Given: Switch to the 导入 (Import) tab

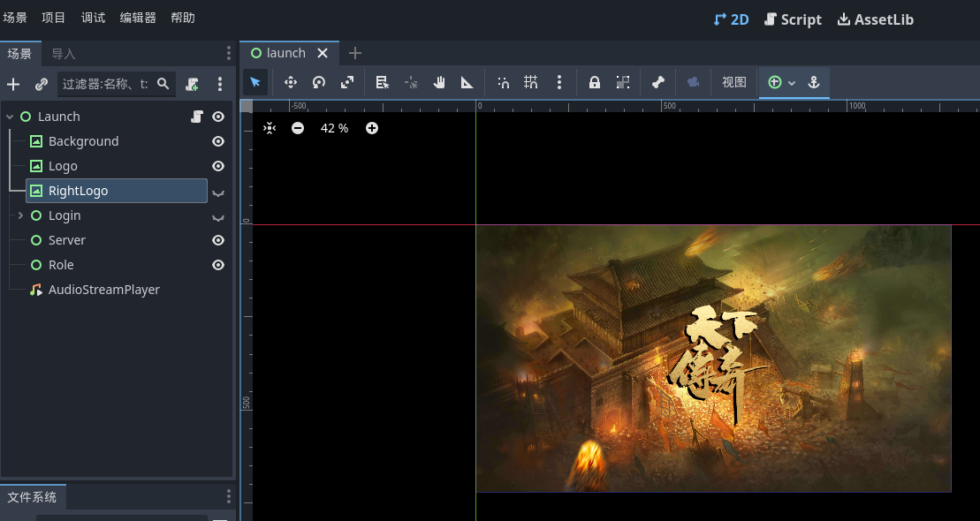Looking at the screenshot, I should point(64,54).
